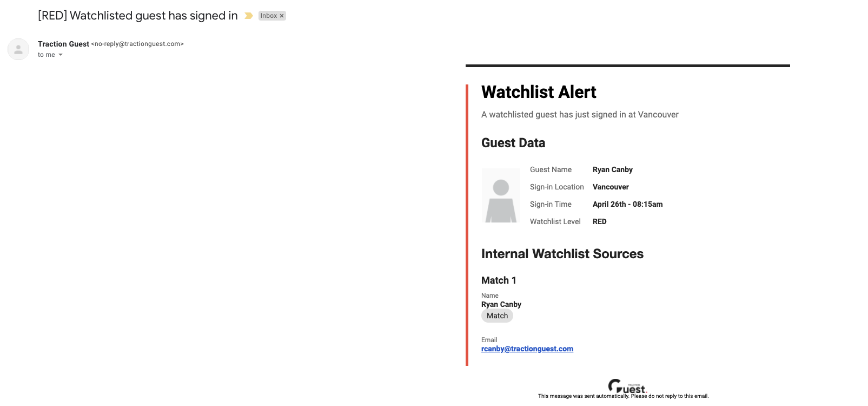Click the 'Guest Name' label
Viewport: 868px width, 406px height.
pos(551,169)
